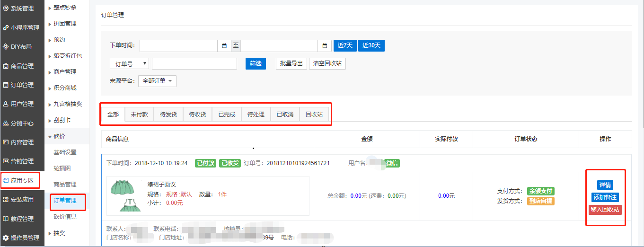The image size is (644, 247).
Task: Open 安装应用 in the left sidebar
Action: [x=22, y=200]
